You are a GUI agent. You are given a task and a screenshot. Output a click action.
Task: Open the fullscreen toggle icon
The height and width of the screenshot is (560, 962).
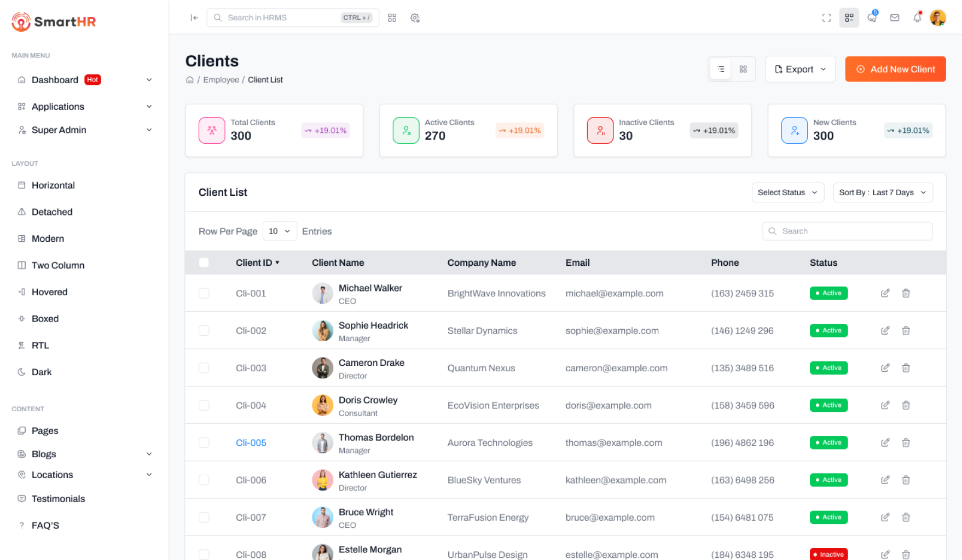pos(826,17)
